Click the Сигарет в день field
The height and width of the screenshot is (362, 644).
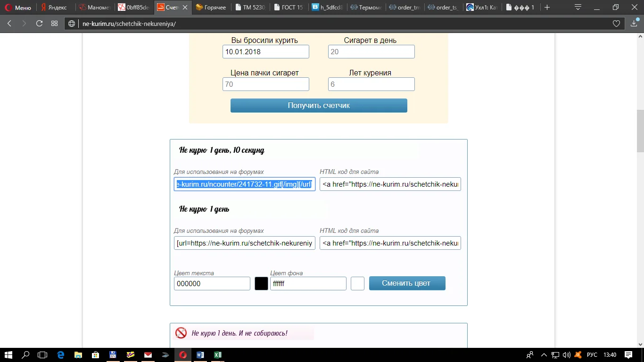coord(372,52)
